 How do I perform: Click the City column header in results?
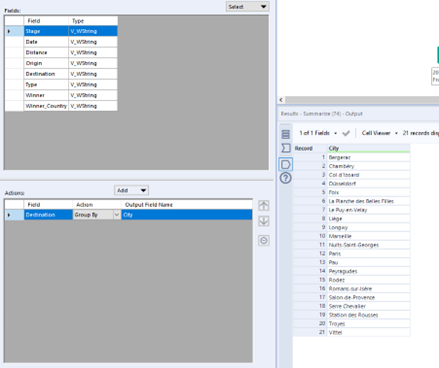click(368, 148)
